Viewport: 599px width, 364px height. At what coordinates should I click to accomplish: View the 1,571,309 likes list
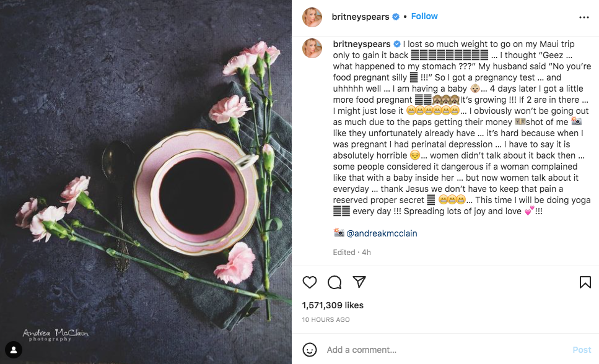point(333,305)
